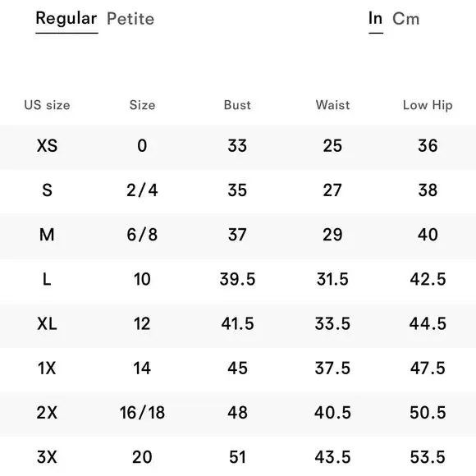Click the 2/4 size cell
The image size is (476, 476).
(142, 190)
